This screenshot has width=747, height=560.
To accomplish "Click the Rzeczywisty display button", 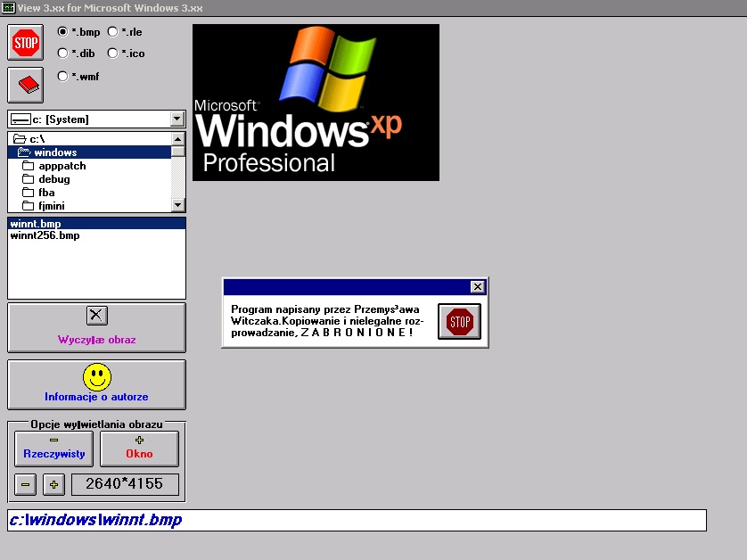I will click(53, 449).
